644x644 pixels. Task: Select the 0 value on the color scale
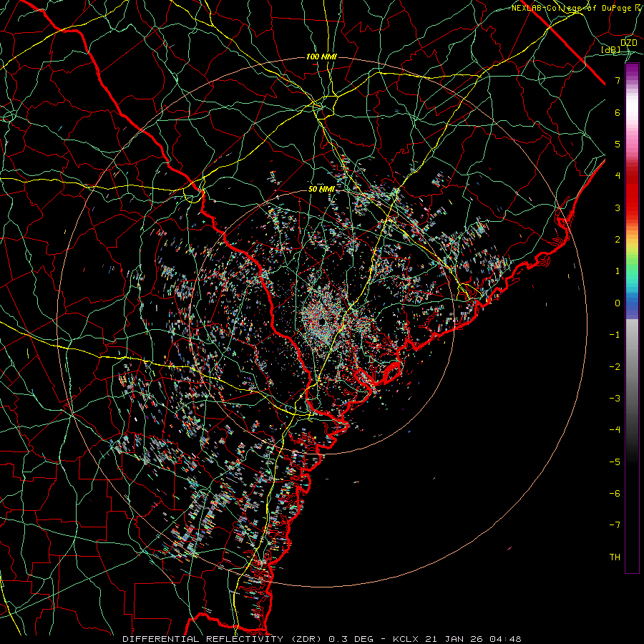[x=618, y=303]
